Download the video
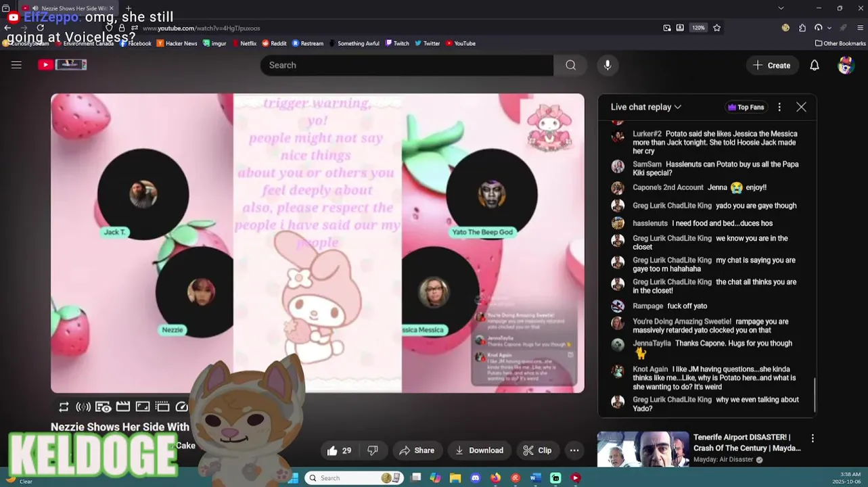This screenshot has width=868, height=487. (480, 450)
